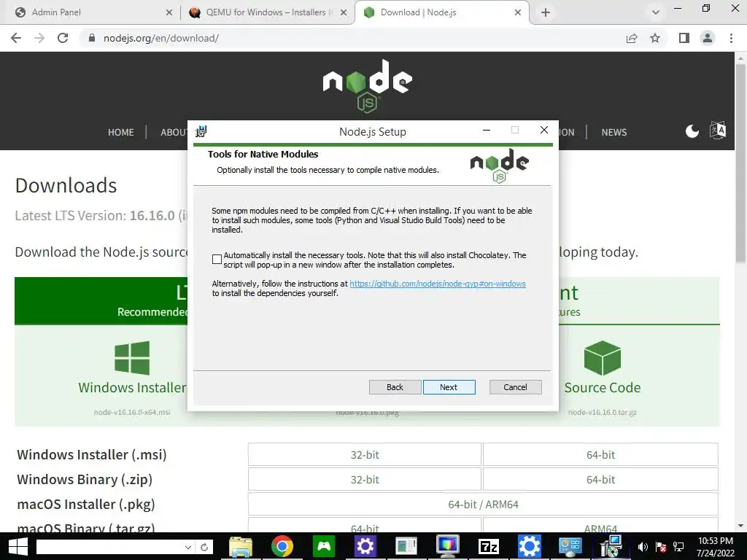Download macOS Installer 64-bit / ARM64

click(x=483, y=505)
